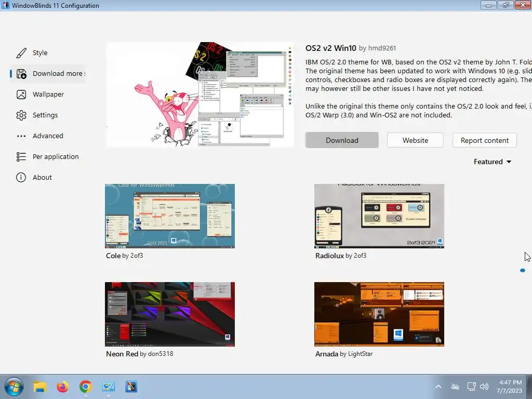
Task: Select the Neon Red theme thumbnail
Action: pos(170,314)
